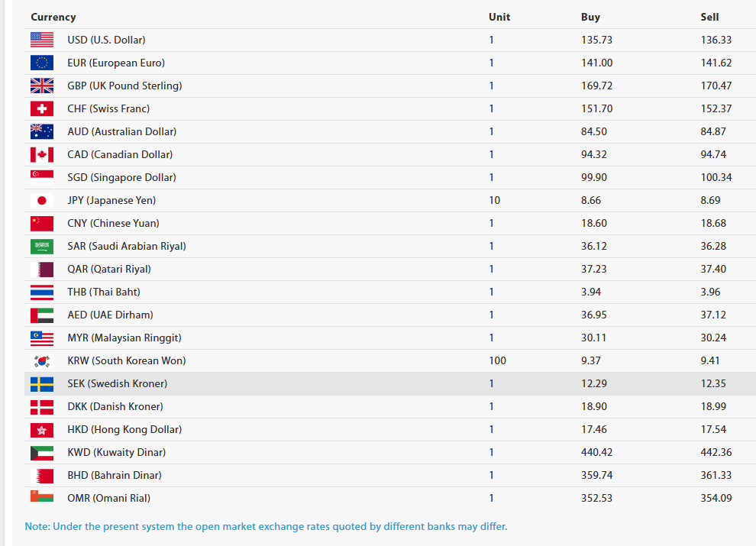This screenshot has width=756, height=546.
Task: Click the Singapore flag icon
Action: click(42, 177)
